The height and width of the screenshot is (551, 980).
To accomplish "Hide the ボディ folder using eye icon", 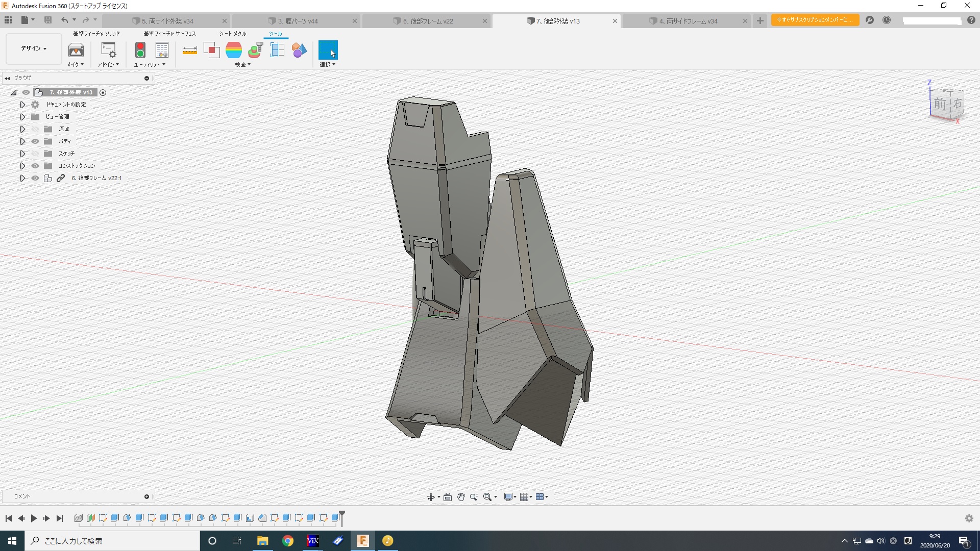I will click(x=35, y=141).
